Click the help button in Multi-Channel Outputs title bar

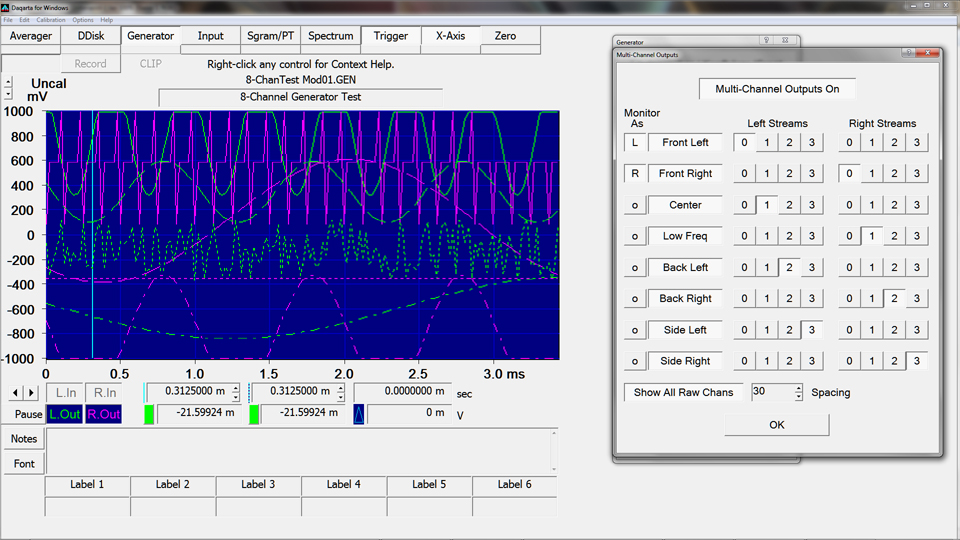tap(907, 52)
